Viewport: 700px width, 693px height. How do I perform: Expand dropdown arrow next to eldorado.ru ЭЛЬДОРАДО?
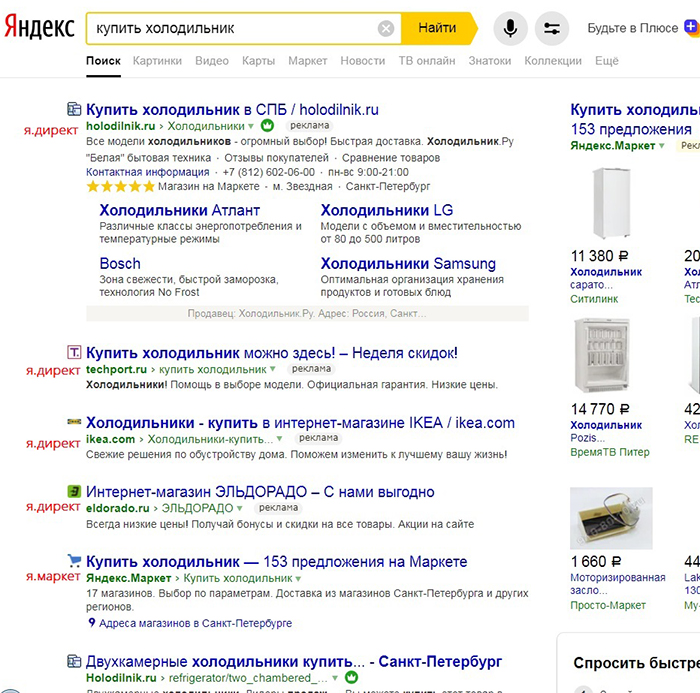click(x=240, y=508)
